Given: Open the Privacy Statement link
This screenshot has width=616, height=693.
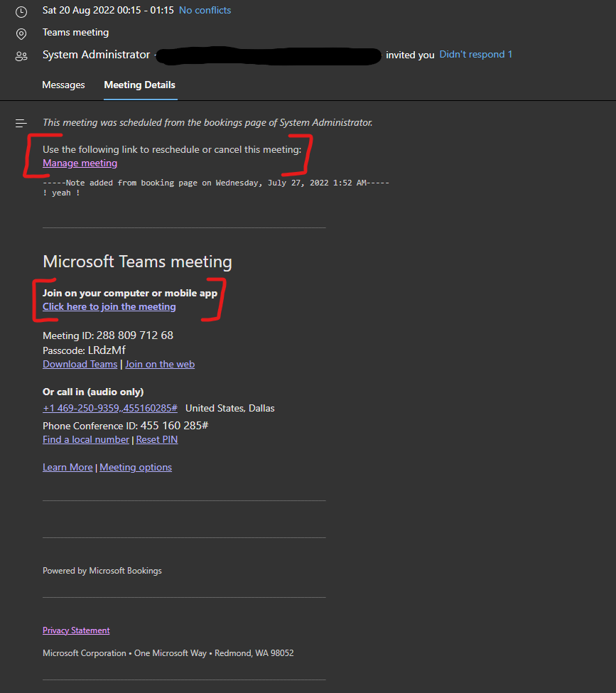Looking at the screenshot, I should [x=76, y=630].
